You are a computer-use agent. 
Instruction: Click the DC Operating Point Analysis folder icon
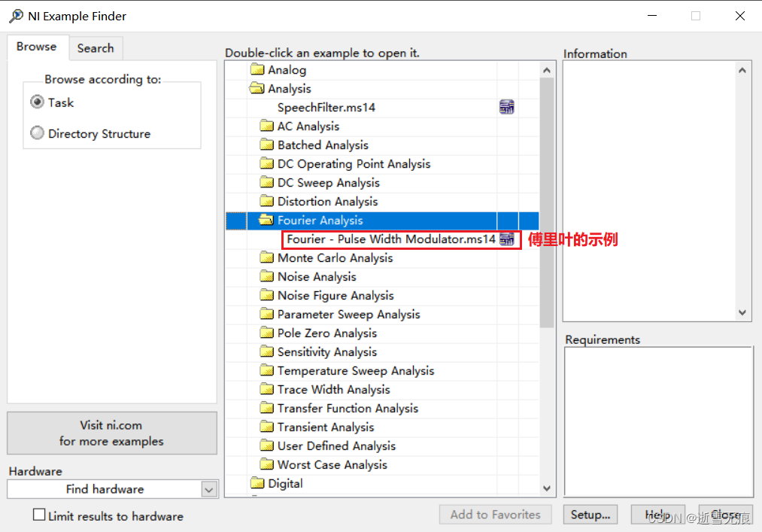[266, 163]
